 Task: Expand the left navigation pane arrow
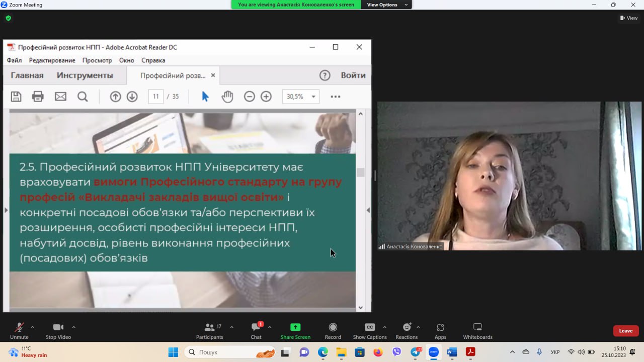point(6,210)
